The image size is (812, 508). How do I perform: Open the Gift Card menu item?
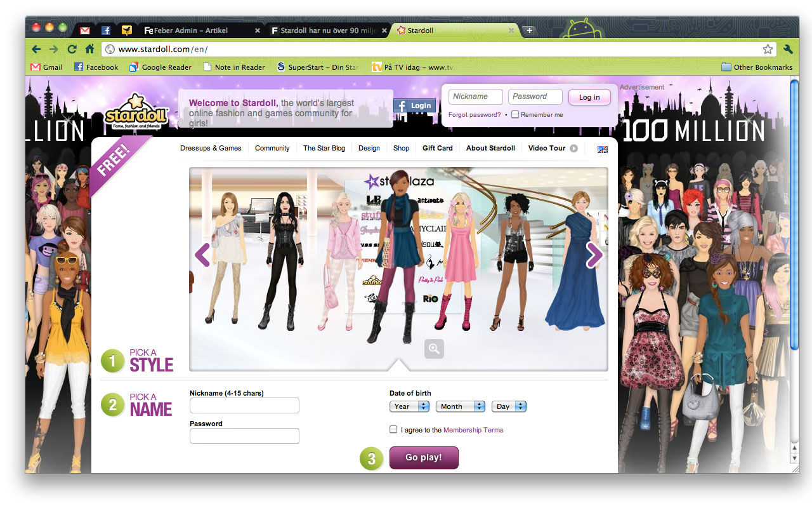click(x=438, y=148)
